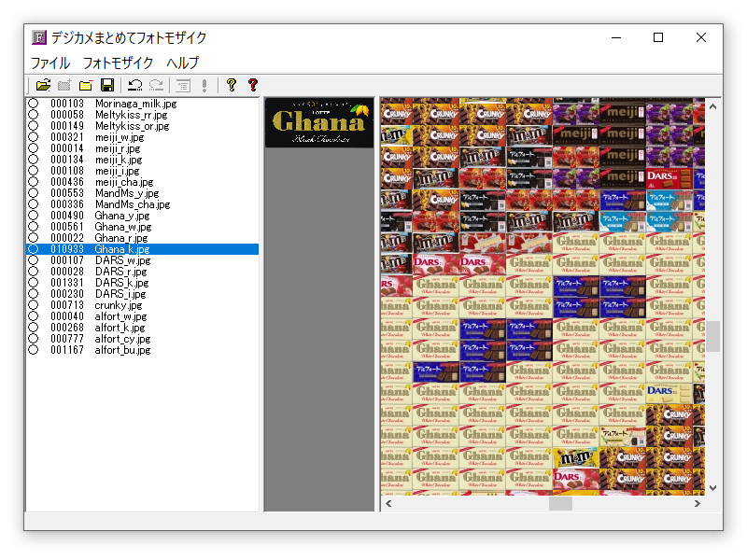Screen dimensions: 747x560
Task: Select the MandMs_cha.jpg list entry
Action: coord(143,204)
